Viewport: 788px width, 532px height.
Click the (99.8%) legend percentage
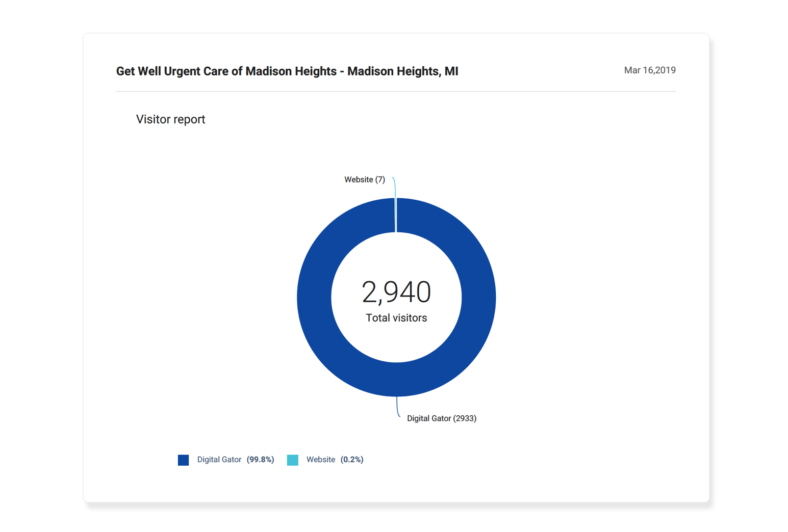click(260, 460)
